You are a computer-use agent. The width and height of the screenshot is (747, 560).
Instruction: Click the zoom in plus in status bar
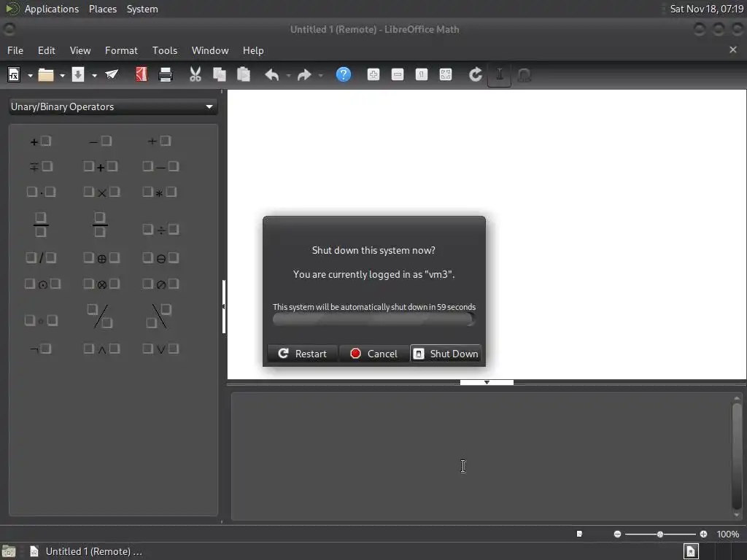tap(704, 534)
